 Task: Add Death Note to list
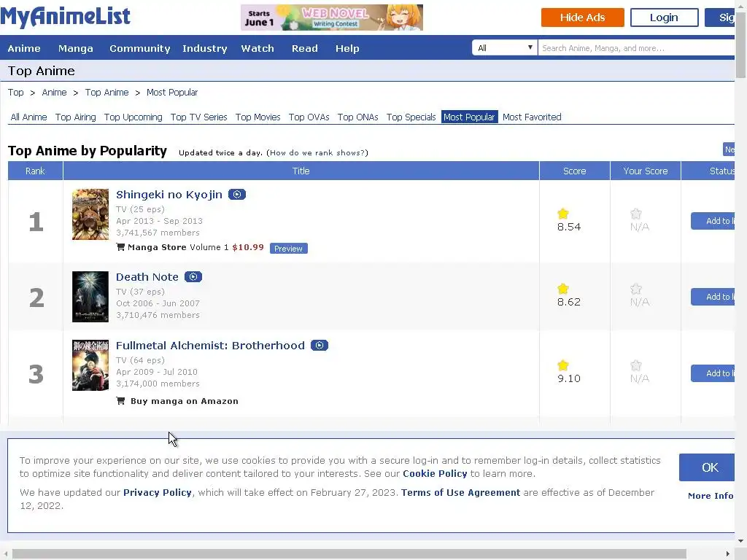[713, 297]
